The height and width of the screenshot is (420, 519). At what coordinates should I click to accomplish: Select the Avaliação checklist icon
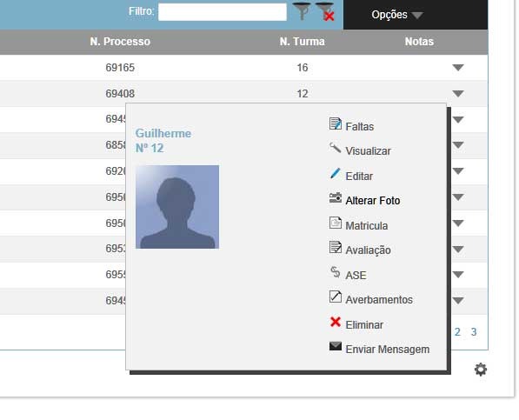click(x=336, y=248)
